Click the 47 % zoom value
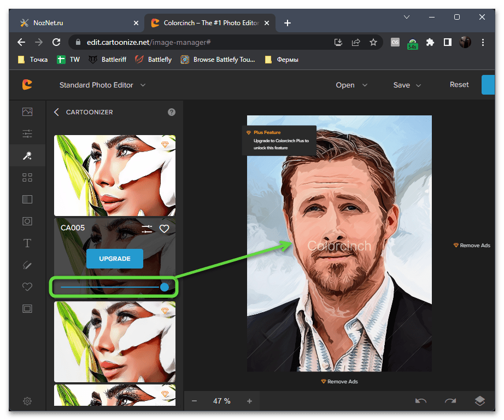504x420 pixels. pyautogui.click(x=222, y=401)
